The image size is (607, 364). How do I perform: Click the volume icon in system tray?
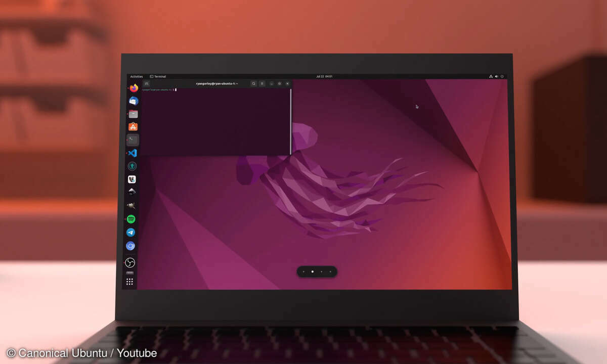[x=496, y=76]
